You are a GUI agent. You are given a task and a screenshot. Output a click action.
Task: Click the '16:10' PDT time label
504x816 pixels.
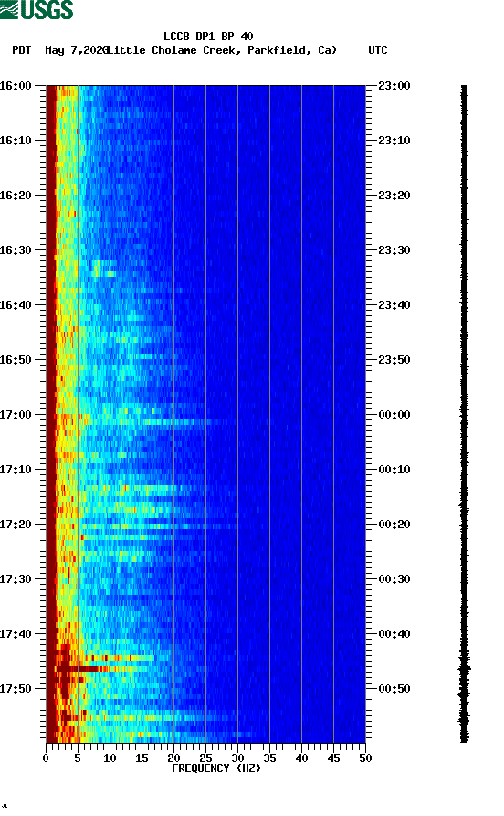click(x=16, y=141)
